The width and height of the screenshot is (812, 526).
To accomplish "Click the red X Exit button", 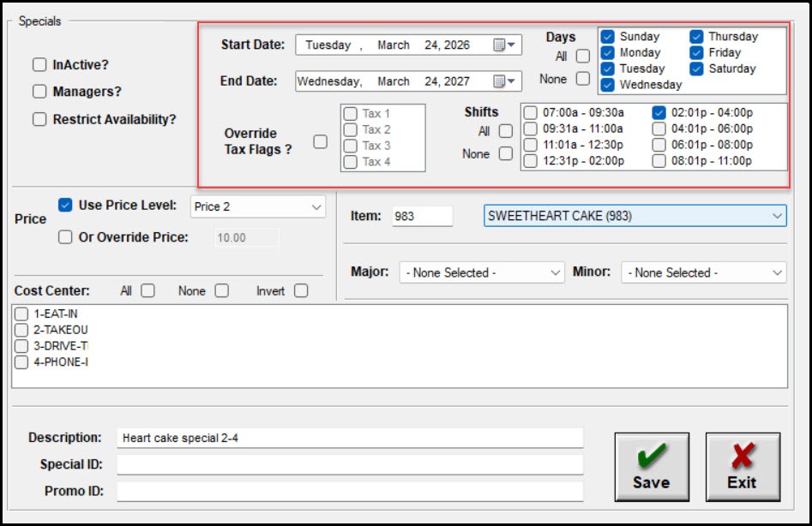I will coord(742,467).
